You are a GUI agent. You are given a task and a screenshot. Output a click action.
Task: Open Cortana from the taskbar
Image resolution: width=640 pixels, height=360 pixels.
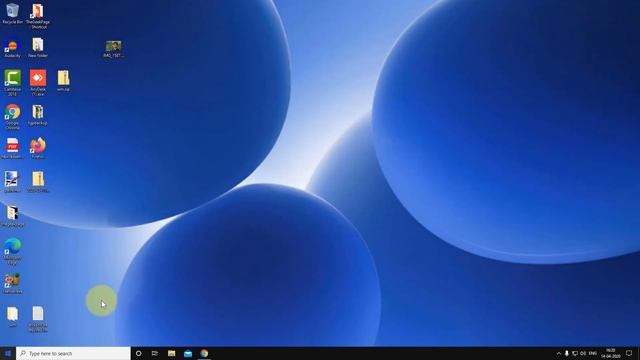pyautogui.click(x=138, y=353)
